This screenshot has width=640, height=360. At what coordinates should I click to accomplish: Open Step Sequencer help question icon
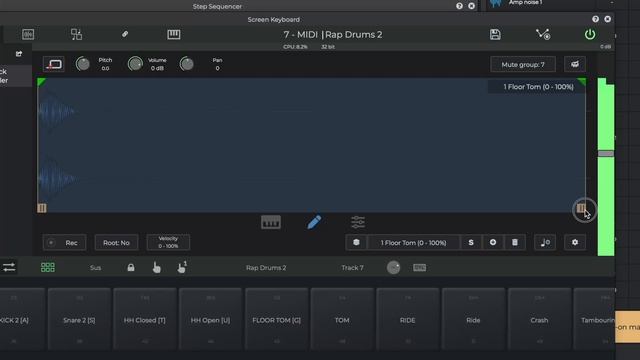(460, 6)
